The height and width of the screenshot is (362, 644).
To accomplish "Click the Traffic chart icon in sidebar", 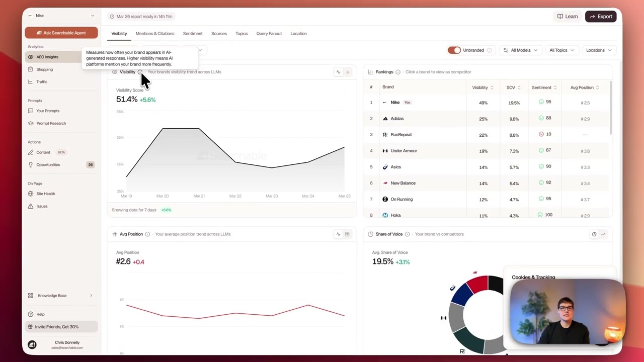I will pos(31,81).
